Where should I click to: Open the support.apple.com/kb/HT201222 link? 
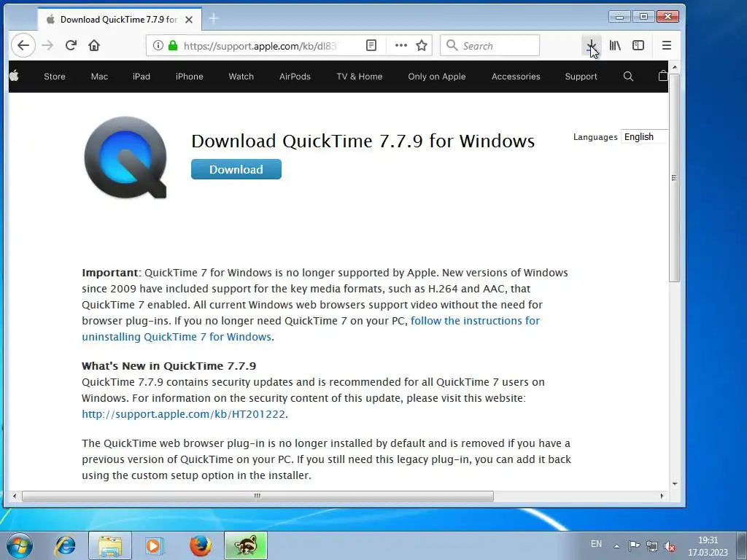point(183,414)
